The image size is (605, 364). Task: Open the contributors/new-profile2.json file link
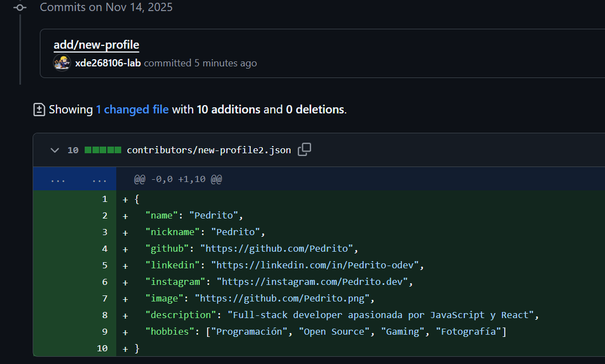pyautogui.click(x=209, y=150)
